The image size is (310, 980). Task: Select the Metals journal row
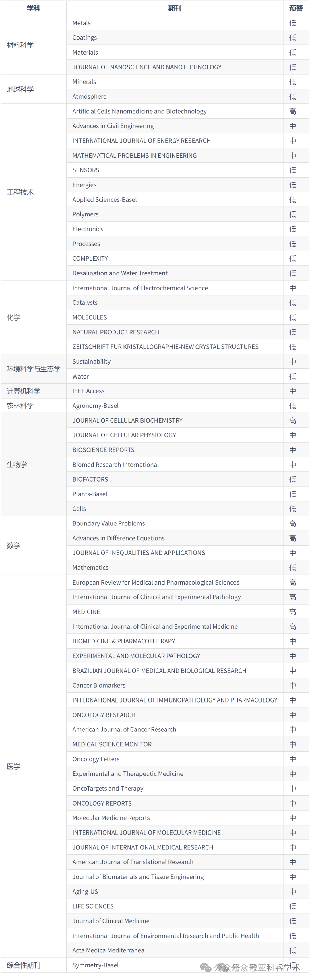[x=187, y=23]
